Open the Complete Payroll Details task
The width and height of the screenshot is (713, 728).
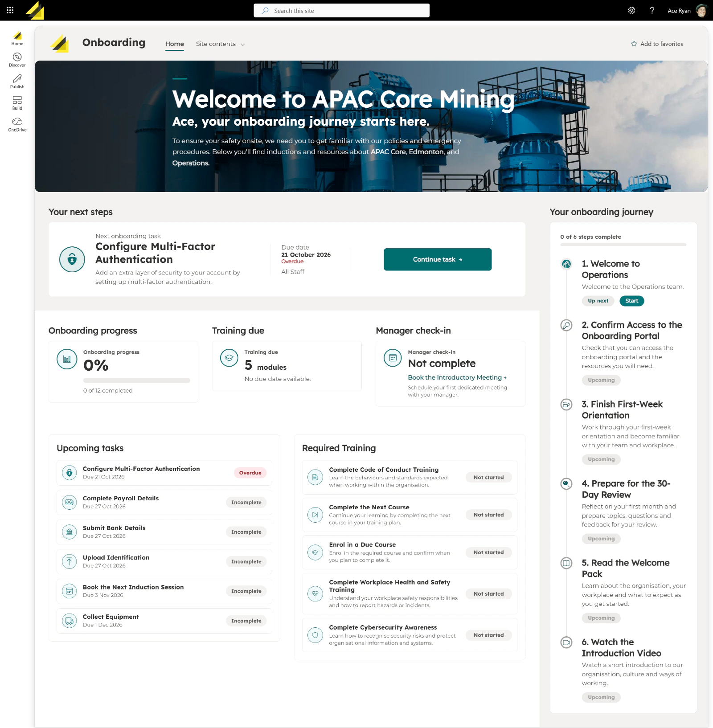[x=164, y=502]
